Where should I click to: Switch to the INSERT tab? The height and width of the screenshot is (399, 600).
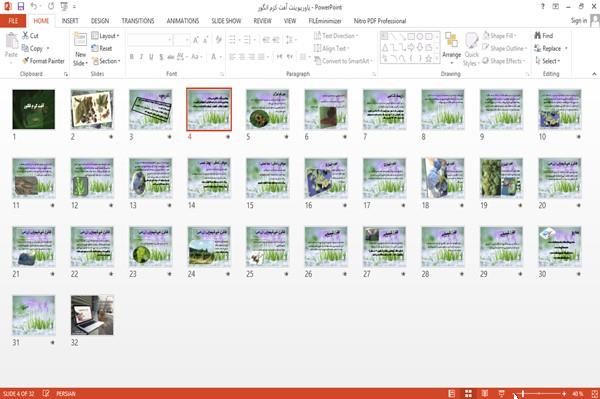[70, 21]
